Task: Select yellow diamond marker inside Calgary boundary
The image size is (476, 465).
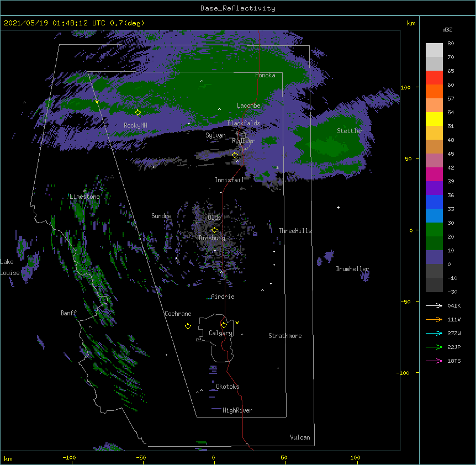Action: click(224, 325)
